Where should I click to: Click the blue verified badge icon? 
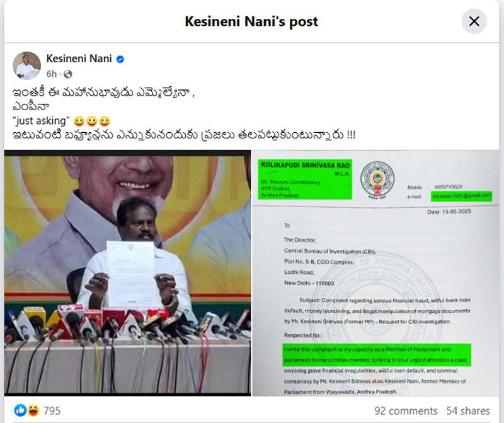pyautogui.click(x=120, y=59)
